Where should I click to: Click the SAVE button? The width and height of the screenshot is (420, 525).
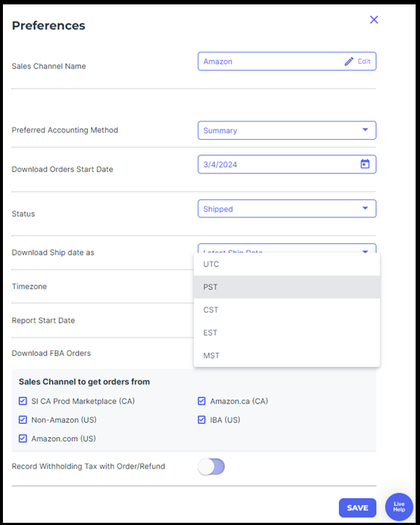click(x=357, y=507)
